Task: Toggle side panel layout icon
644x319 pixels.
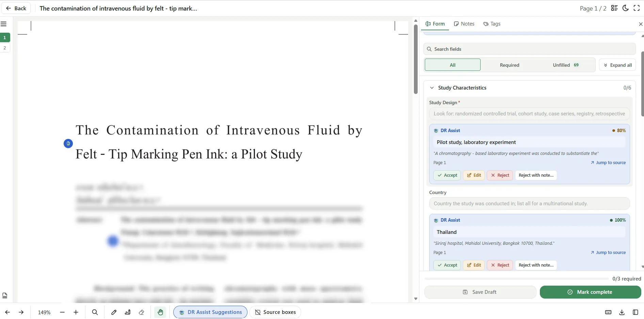Action: pos(635,312)
